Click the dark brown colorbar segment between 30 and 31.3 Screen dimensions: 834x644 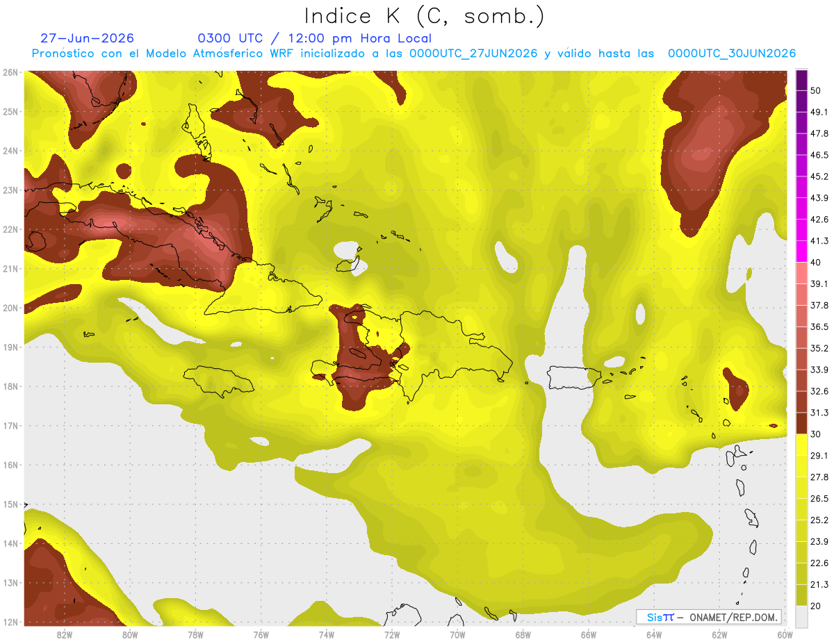801,423
